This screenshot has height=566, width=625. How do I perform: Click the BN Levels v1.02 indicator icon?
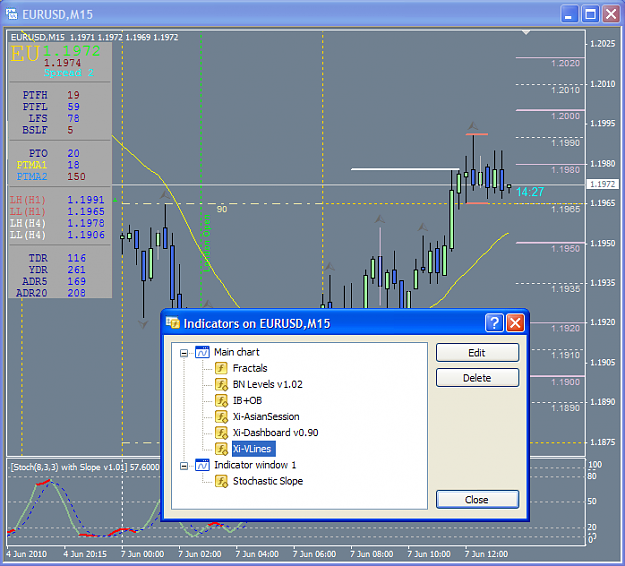click(221, 384)
